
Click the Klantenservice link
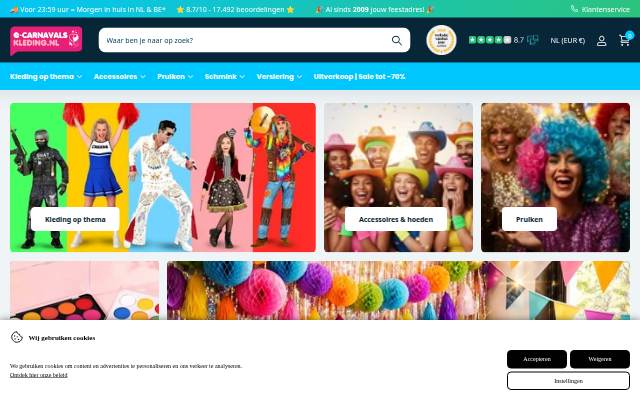pos(606,9)
